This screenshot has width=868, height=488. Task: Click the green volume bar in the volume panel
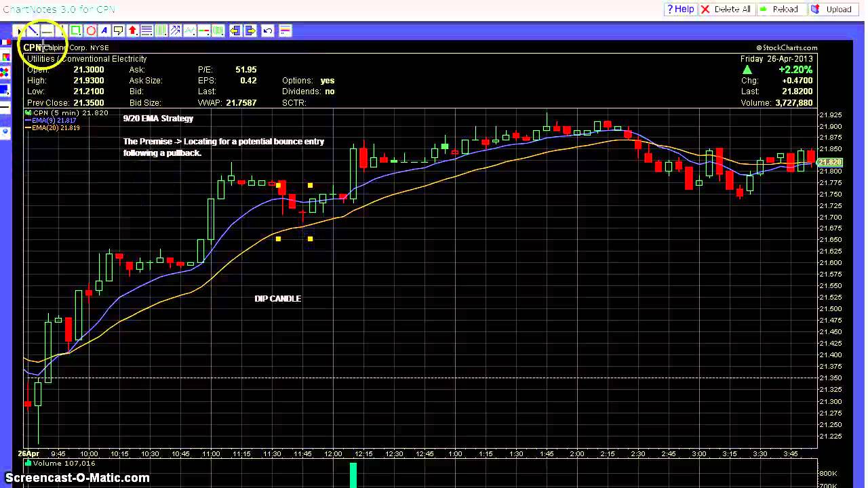pos(353,474)
